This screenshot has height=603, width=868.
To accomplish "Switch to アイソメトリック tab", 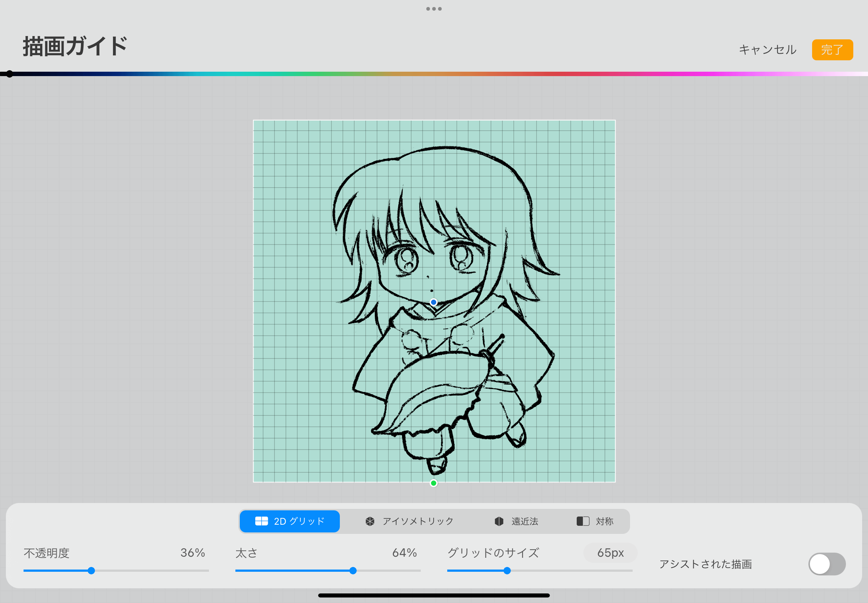I will pyautogui.click(x=417, y=521).
